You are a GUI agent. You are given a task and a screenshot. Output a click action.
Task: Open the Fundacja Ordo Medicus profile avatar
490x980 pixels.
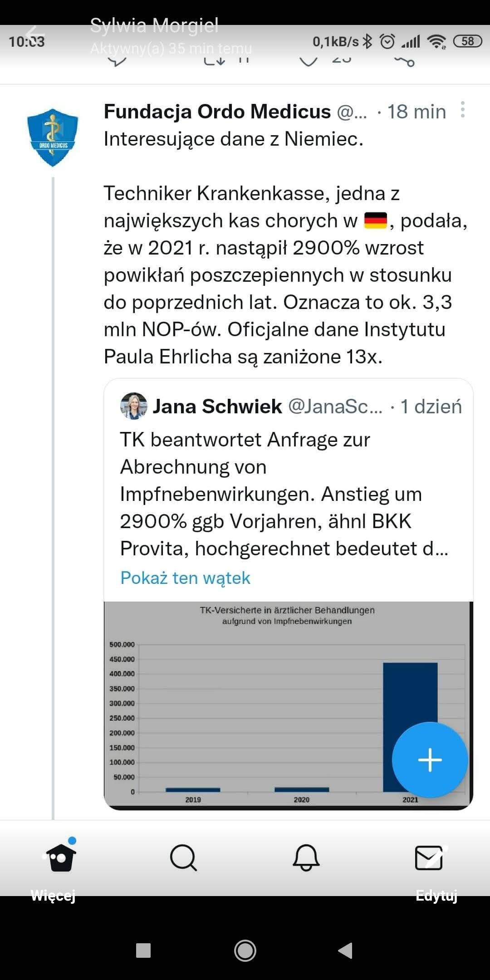pyautogui.click(x=53, y=137)
